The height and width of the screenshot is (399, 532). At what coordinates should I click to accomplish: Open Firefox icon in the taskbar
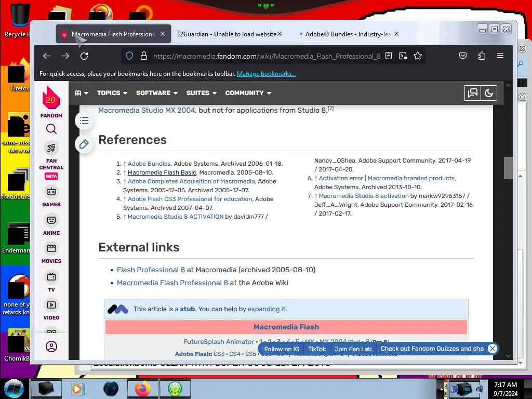[143, 389]
